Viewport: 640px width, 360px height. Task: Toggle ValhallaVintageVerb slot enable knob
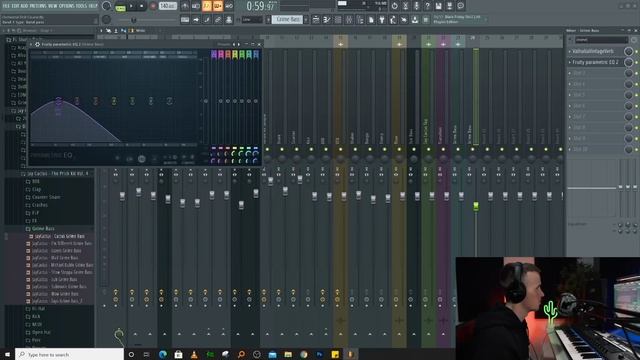pyautogui.click(x=629, y=51)
